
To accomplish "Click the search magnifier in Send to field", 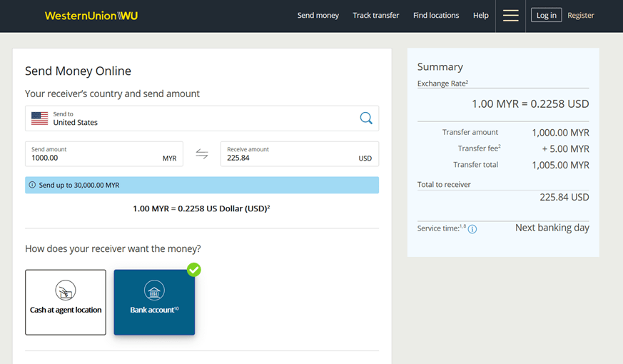I will coord(365,118).
